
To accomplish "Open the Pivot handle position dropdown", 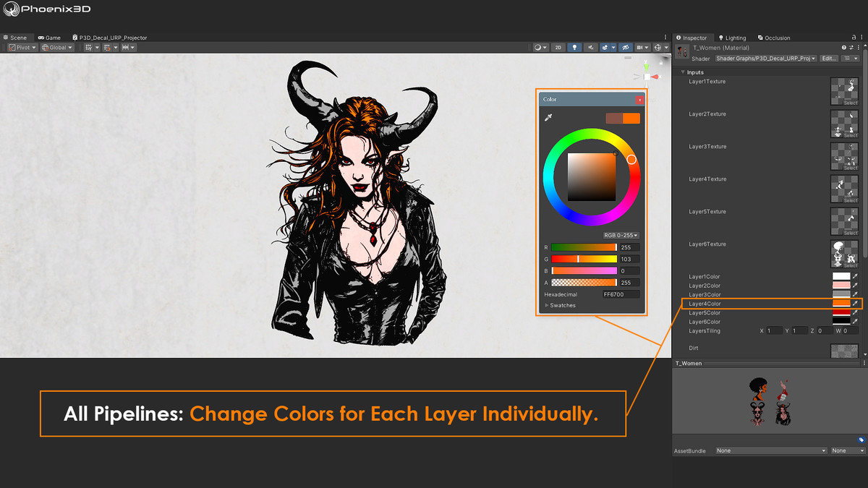I will coord(22,48).
